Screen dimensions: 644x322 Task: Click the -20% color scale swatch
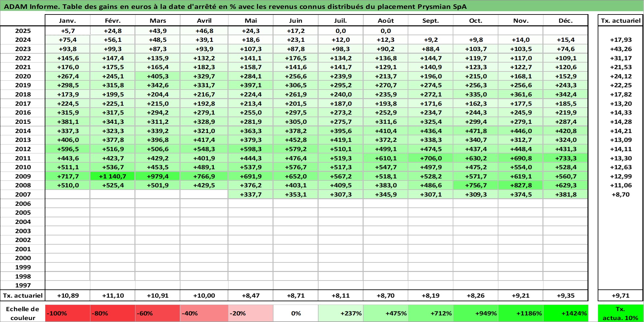pos(251,313)
